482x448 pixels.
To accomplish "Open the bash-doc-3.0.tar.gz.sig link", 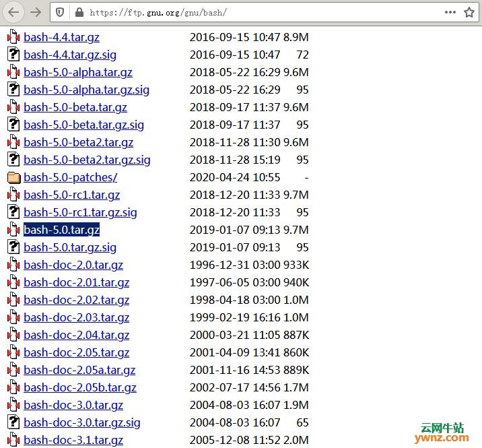I will pyautogui.click(x=82, y=423).
